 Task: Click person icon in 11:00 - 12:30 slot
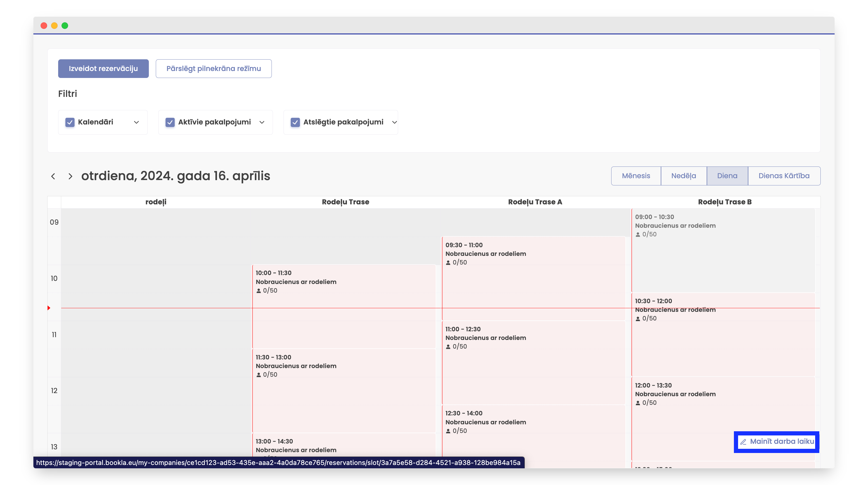click(x=448, y=347)
